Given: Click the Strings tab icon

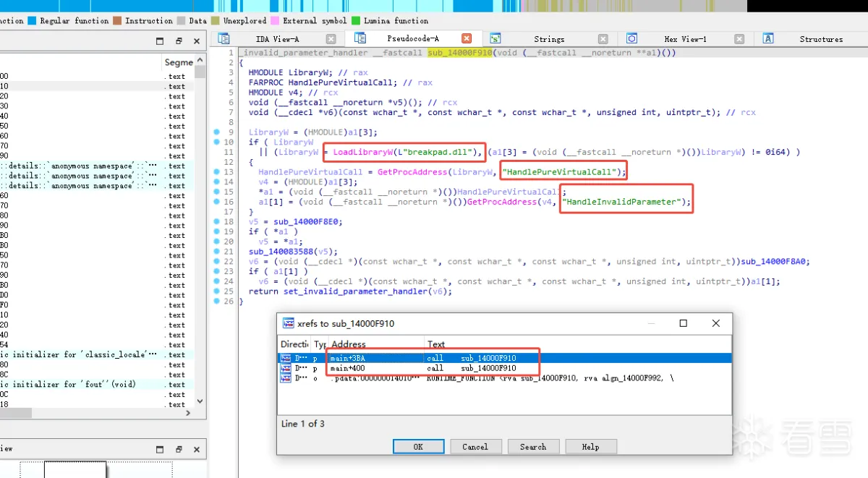Looking at the screenshot, I should 495,38.
